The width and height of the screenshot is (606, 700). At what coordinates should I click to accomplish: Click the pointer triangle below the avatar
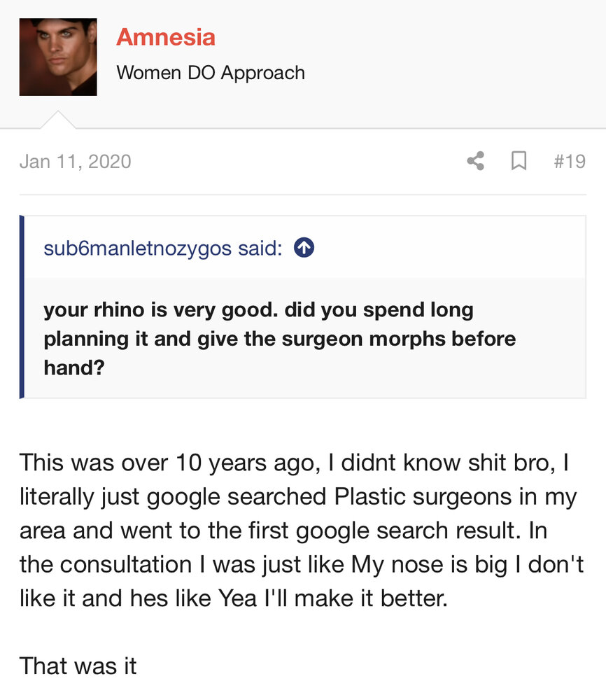click(57, 120)
